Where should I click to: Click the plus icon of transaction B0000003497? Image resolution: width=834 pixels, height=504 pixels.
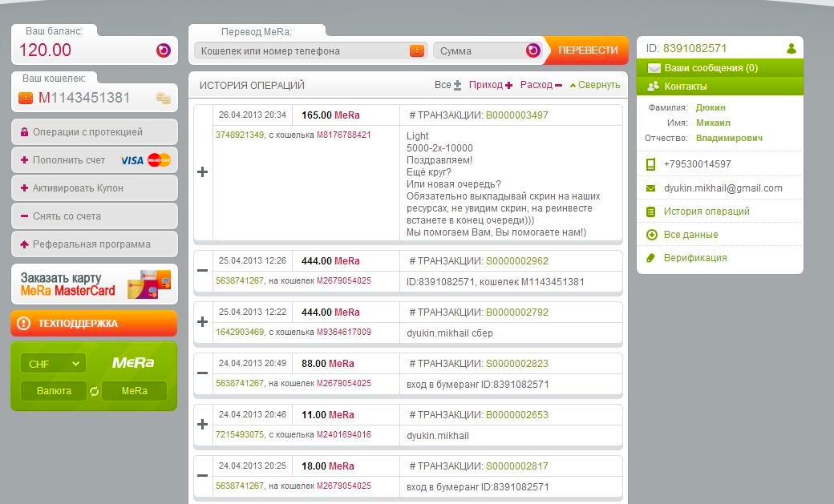(203, 171)
